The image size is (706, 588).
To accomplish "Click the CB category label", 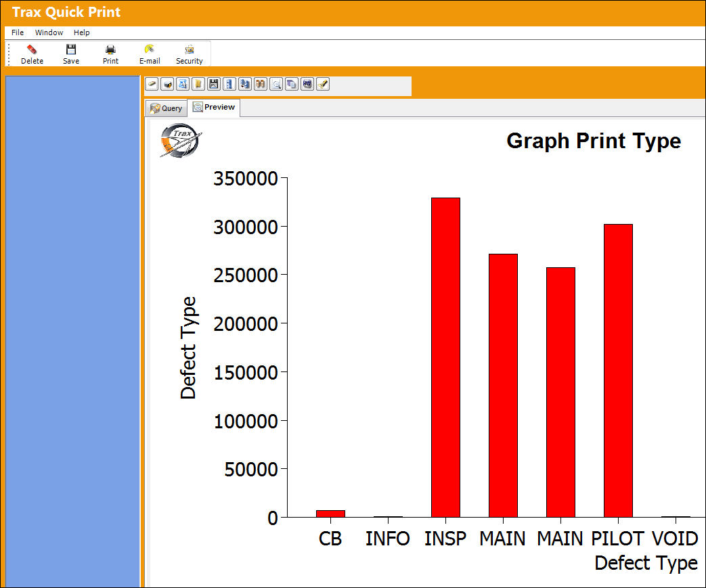I will (330, 539).
